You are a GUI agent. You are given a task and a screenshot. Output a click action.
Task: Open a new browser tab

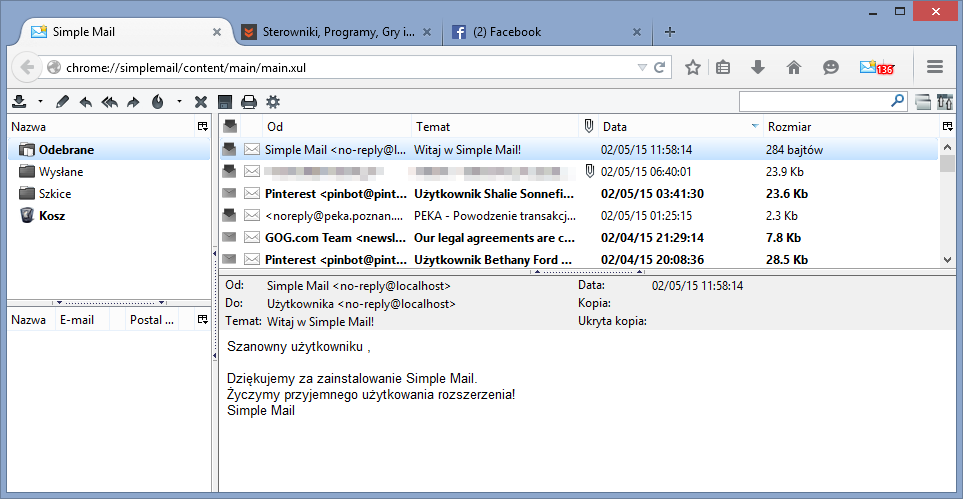(670, 32)
